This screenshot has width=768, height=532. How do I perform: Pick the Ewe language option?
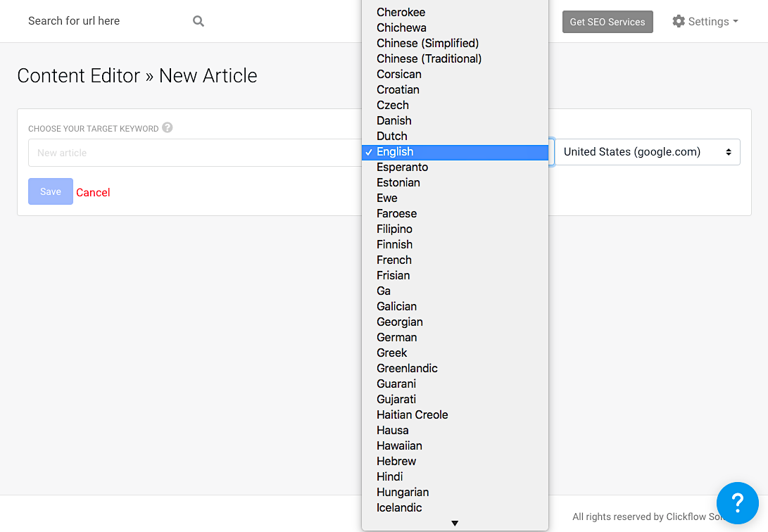(x=455, y=198)
